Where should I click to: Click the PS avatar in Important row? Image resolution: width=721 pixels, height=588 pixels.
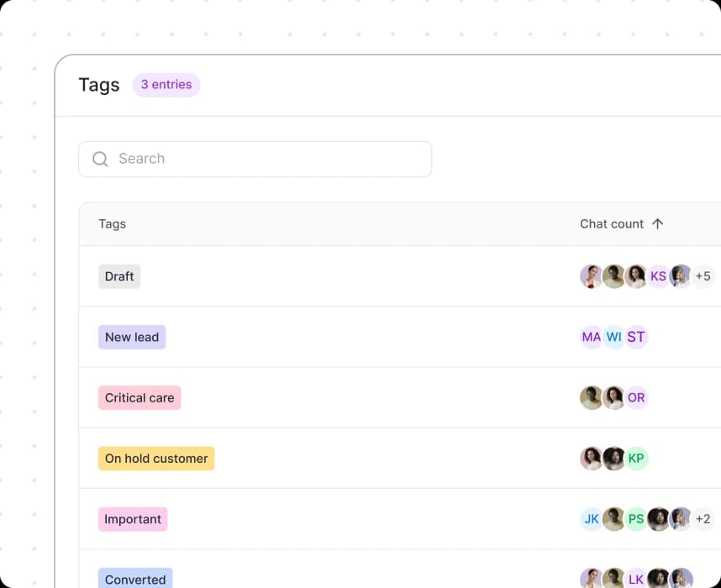(636, 519)
